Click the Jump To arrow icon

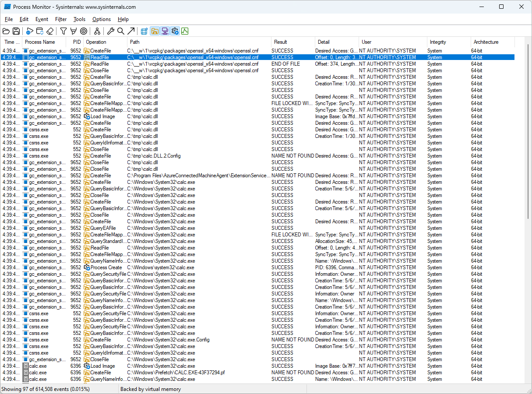tap(131, 31)
